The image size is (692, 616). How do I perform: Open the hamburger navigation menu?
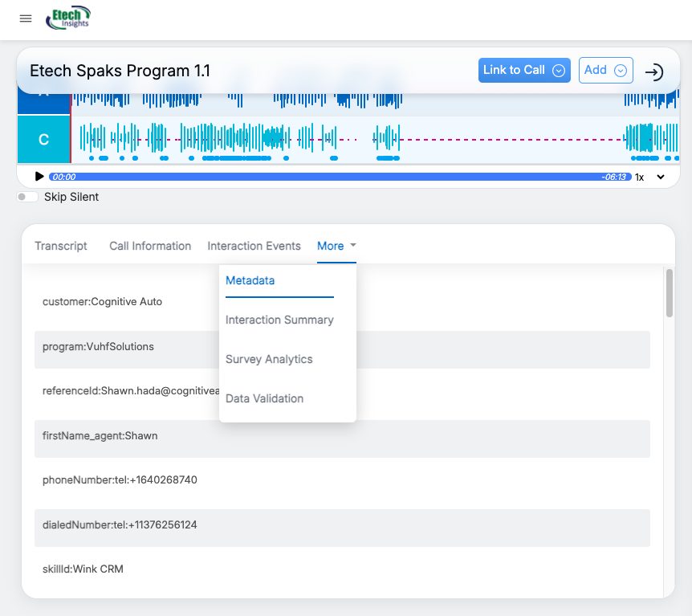click(26, 18)
